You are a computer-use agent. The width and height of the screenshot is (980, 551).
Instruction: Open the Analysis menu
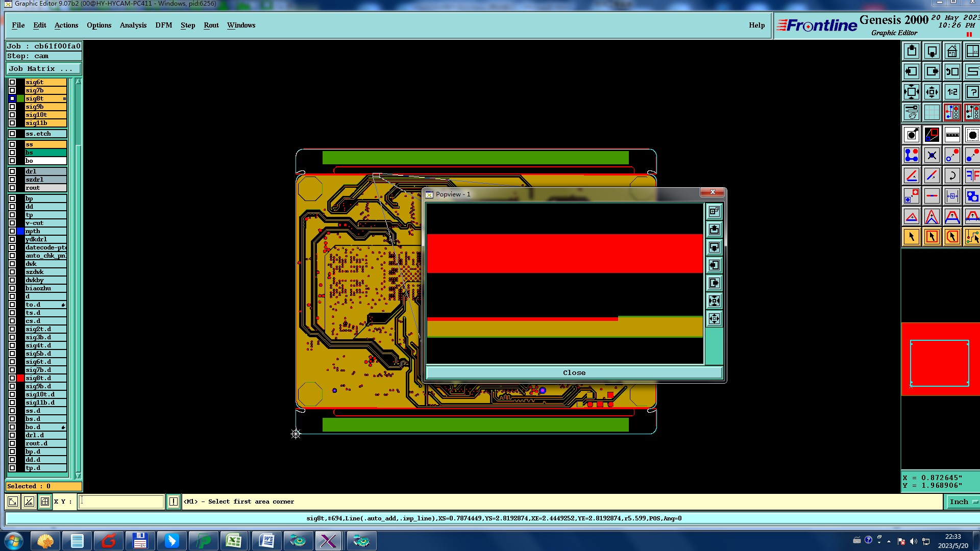pos(133,25)
